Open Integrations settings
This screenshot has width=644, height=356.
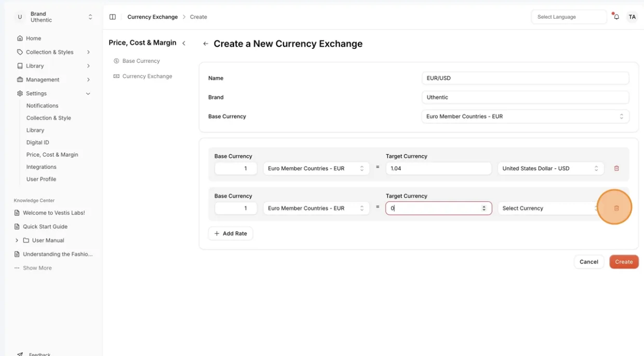coord(42,167)
